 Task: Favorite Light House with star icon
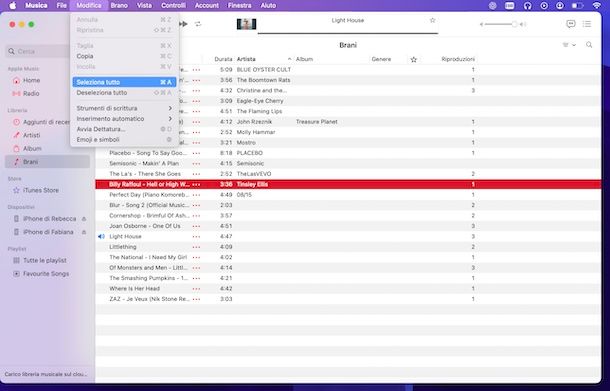[433, 20]
